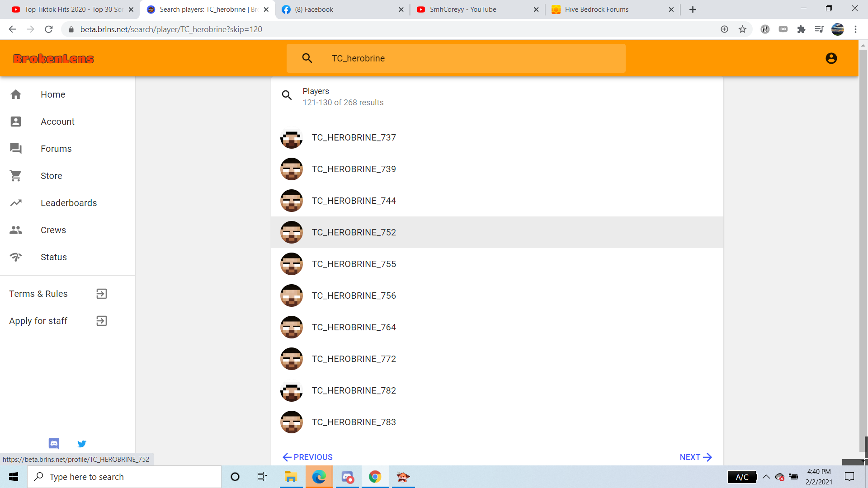Open Chrome from the taskbar
868x488 pixels.
point(375,477)
